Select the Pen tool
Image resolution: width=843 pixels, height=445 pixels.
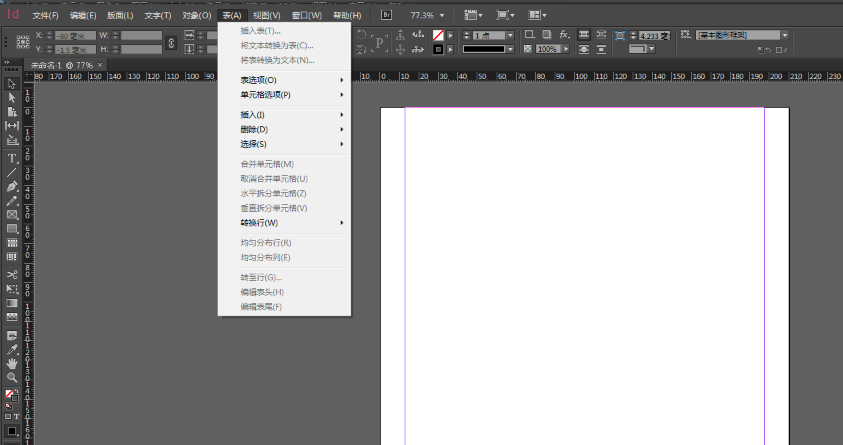click(x=12, y=186)
